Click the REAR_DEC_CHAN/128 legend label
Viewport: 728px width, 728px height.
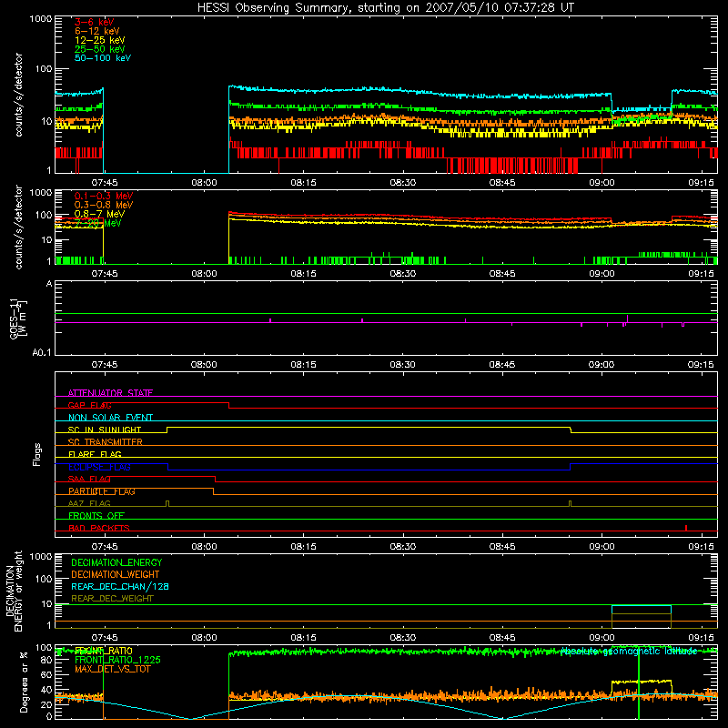[x=120, y=586]
